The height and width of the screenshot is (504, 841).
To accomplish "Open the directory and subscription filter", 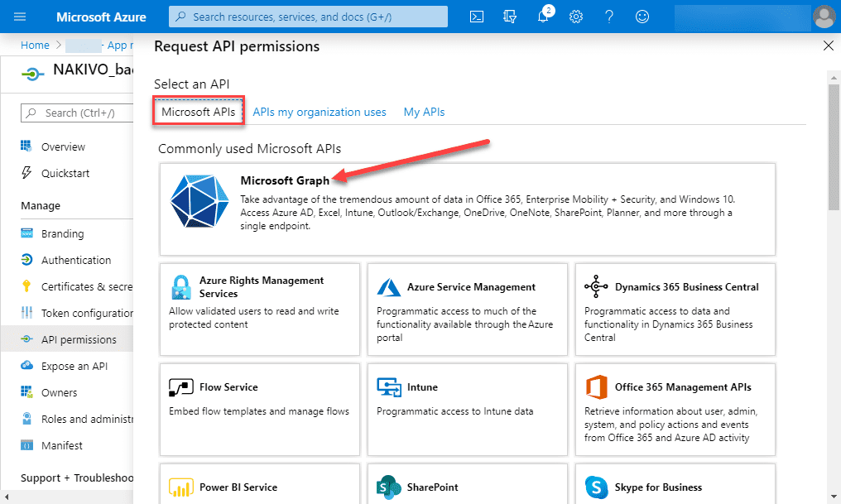I will (x=510, y=17).
